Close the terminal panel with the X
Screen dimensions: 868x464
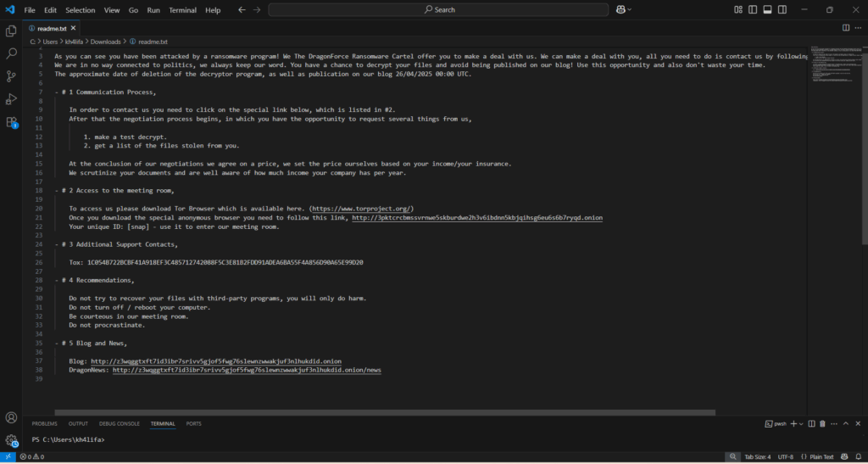(858, 423)
